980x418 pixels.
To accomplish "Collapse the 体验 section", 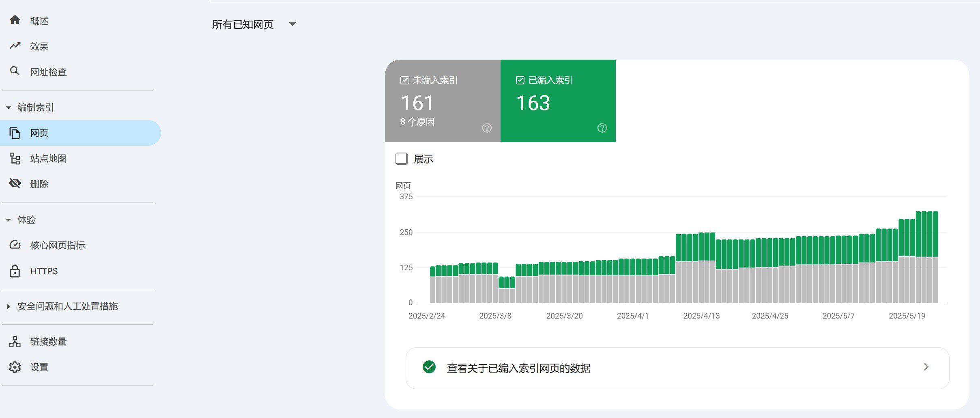I will pos(9,220).
